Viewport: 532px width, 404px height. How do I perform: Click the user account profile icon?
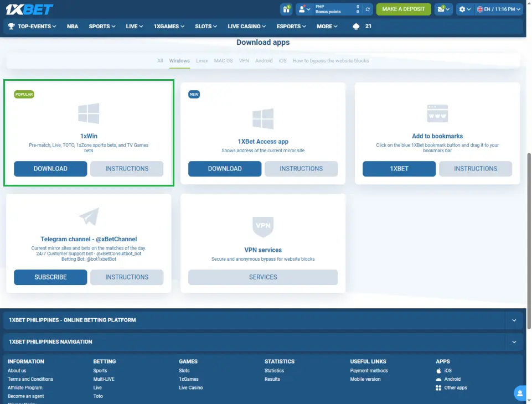[304, 9]
